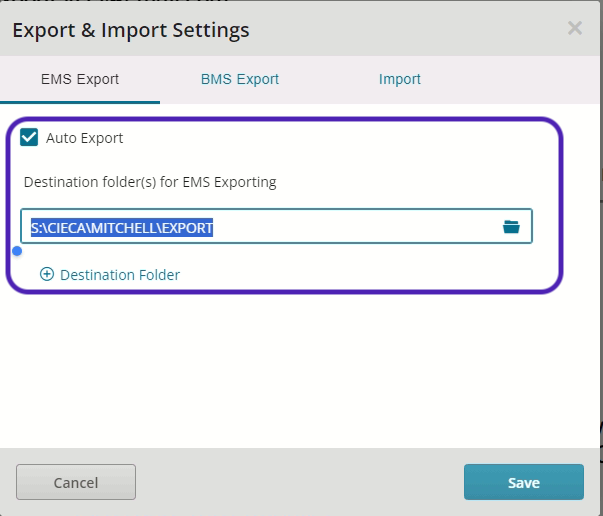603x516 pixels.
Task: Open the BMS Export tab
Action: pos(240,79)
